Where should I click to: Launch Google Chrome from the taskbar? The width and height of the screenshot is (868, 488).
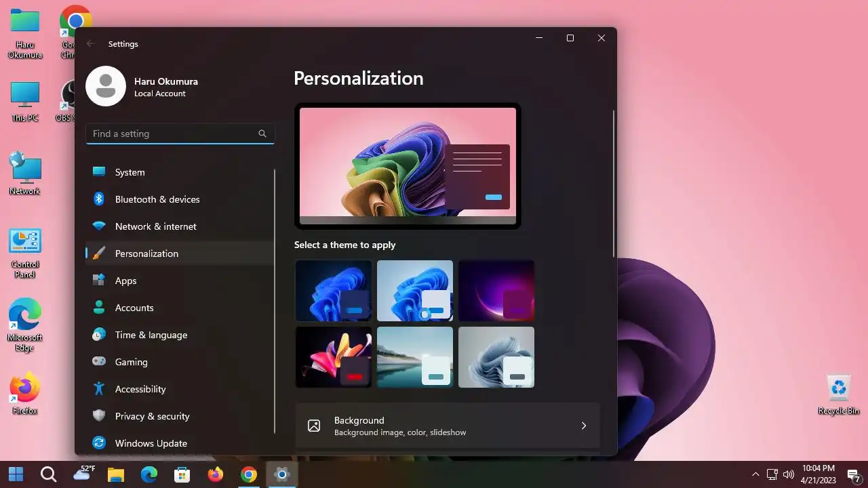tap(249, 474)
